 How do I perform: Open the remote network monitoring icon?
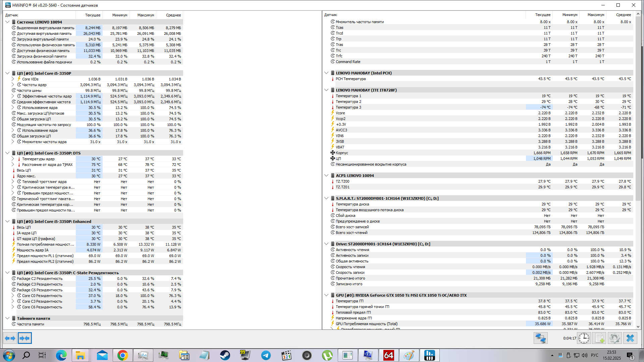pos(540,338)
